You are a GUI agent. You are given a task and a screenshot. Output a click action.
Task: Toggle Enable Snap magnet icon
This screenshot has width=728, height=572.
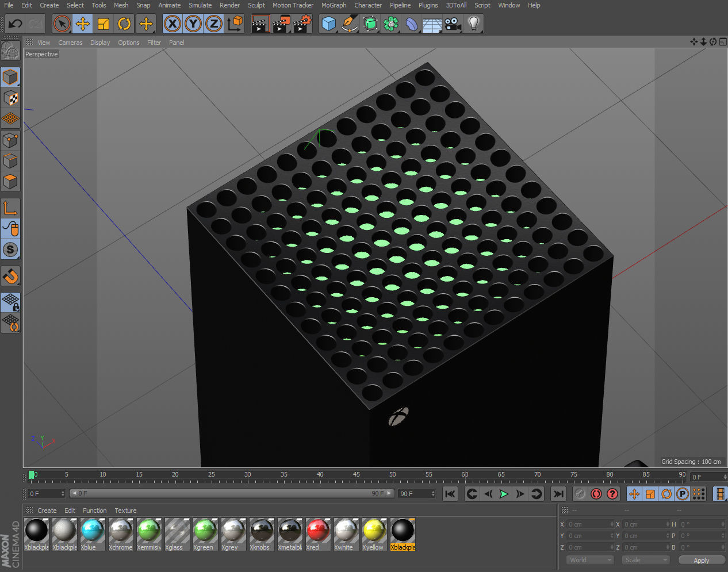10,277
